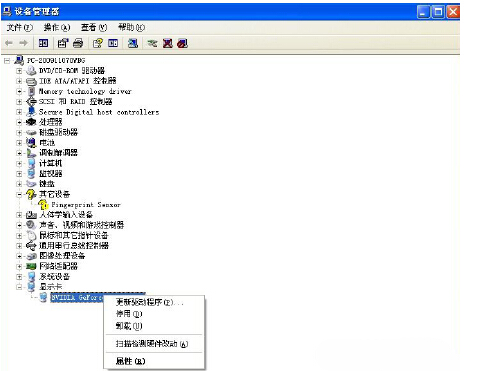
Task: Select the 网络适配器 label
Action: click(58, 266)
